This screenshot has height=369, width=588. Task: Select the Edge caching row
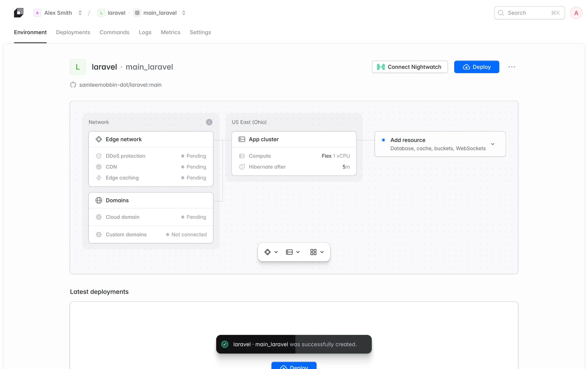pyautogui.click(x=151, y=178)
